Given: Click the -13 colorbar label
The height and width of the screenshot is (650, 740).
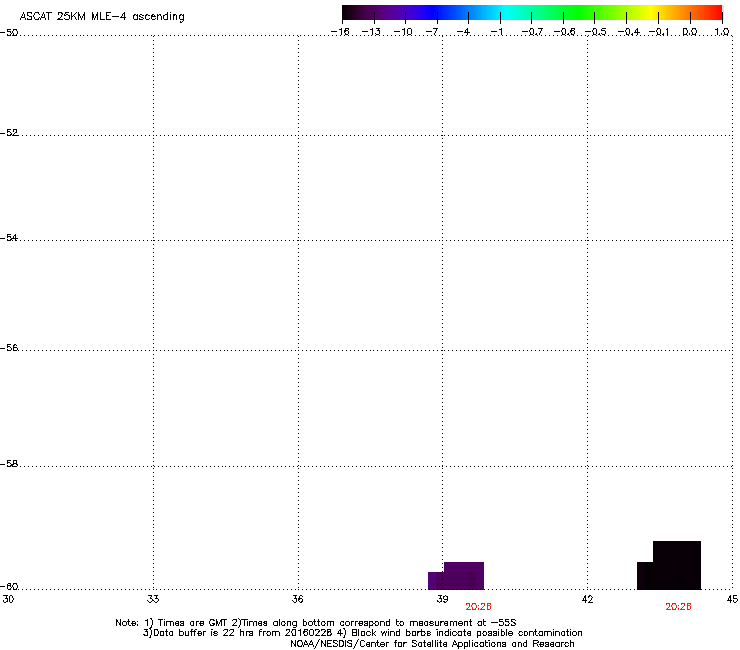Looking at the screenshot, I should pyautogui.click(x=371, y=32).
